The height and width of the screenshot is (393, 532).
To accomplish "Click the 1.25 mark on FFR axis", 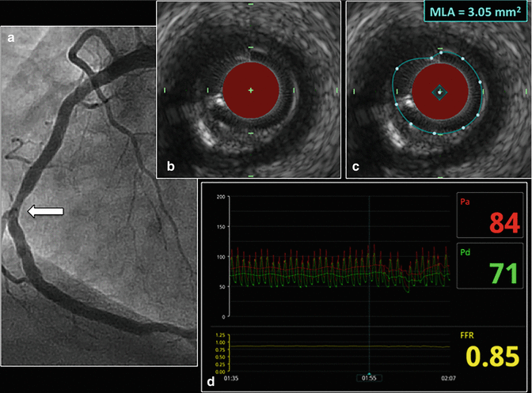I will pos(219,335).
